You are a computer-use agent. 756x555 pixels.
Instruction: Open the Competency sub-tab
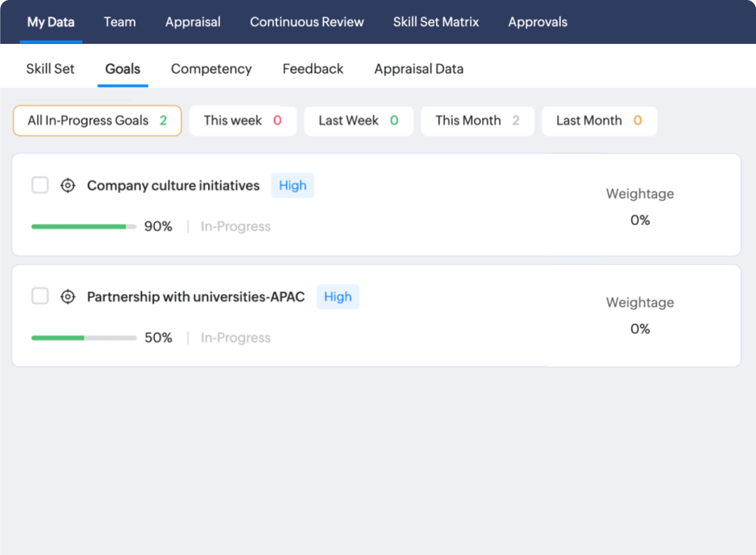(x=211, y=69)
